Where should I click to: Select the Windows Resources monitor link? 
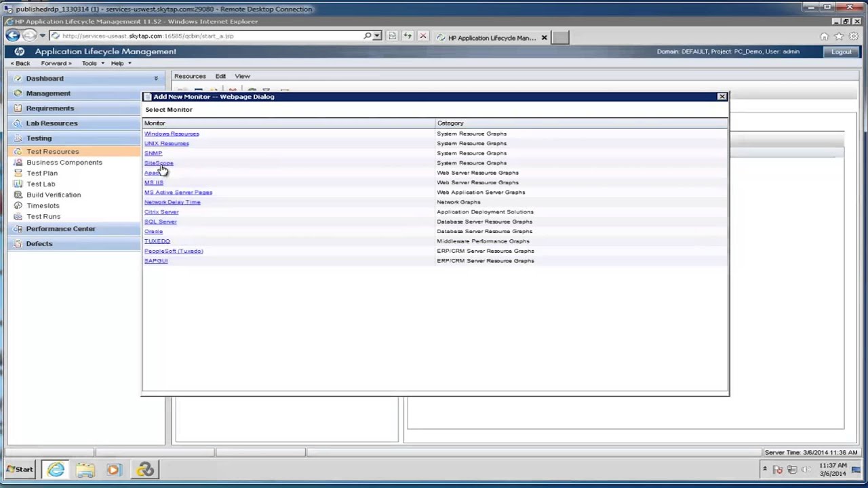tap(172, 134)
